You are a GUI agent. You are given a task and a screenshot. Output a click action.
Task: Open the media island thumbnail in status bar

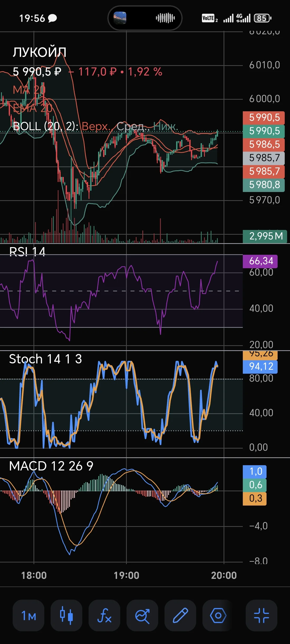[x=120, y=18]
